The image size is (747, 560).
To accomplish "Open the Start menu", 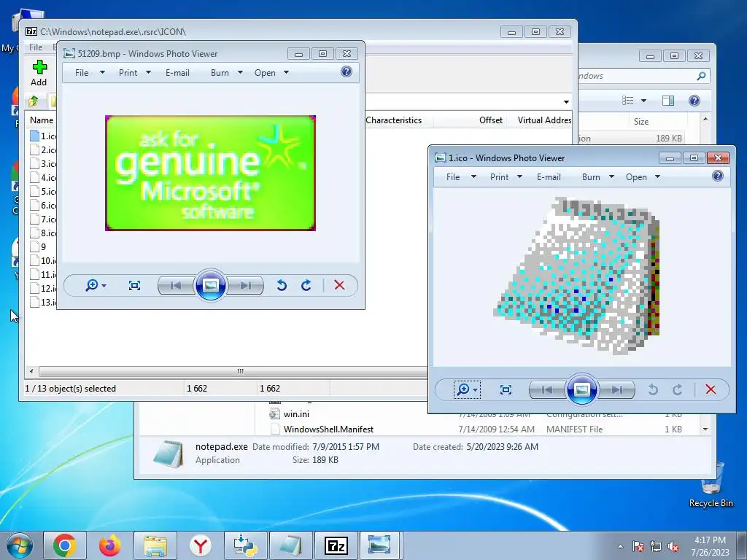I will [x=20, y=545].
